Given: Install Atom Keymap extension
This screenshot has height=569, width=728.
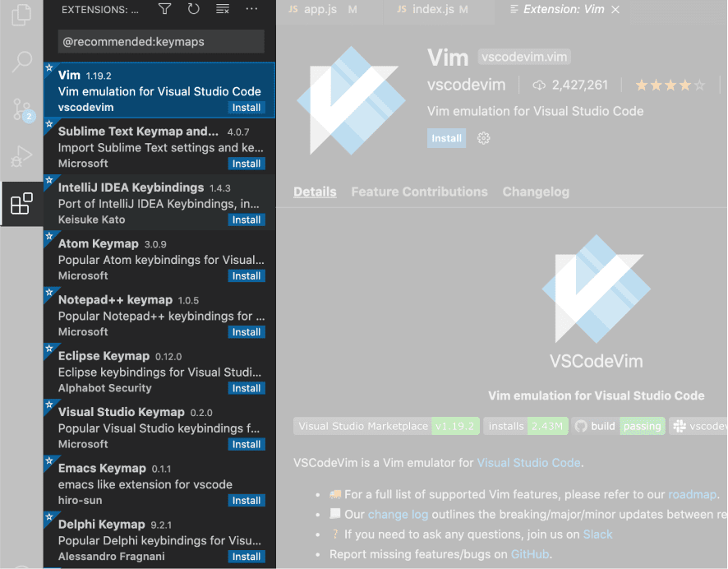Looking at the screenshot, I should 247,276.
